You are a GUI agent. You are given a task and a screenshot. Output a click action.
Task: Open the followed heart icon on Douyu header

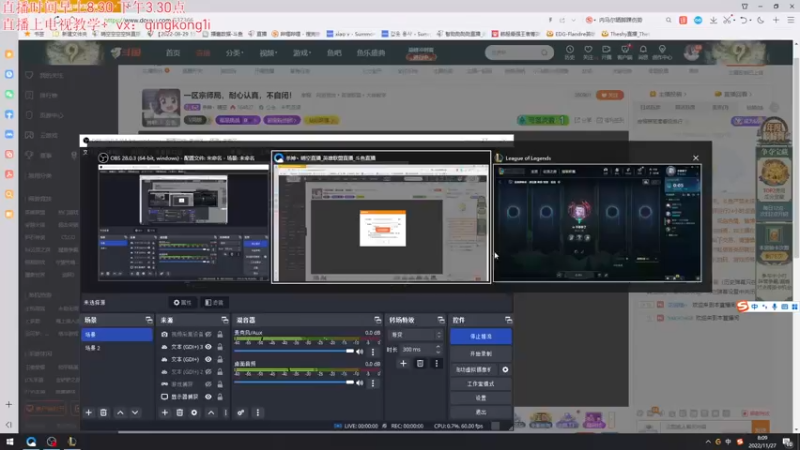(x=588, y=52)
